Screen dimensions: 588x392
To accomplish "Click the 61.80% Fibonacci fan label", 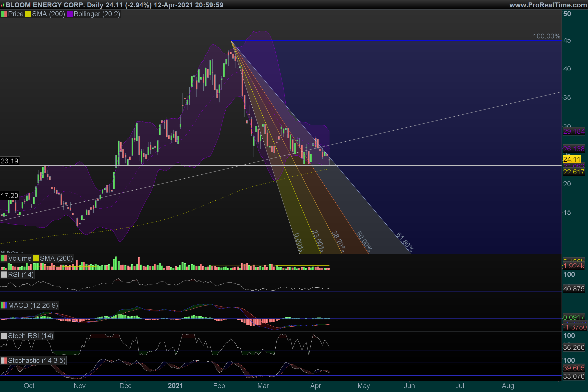I will pos(405,242).
